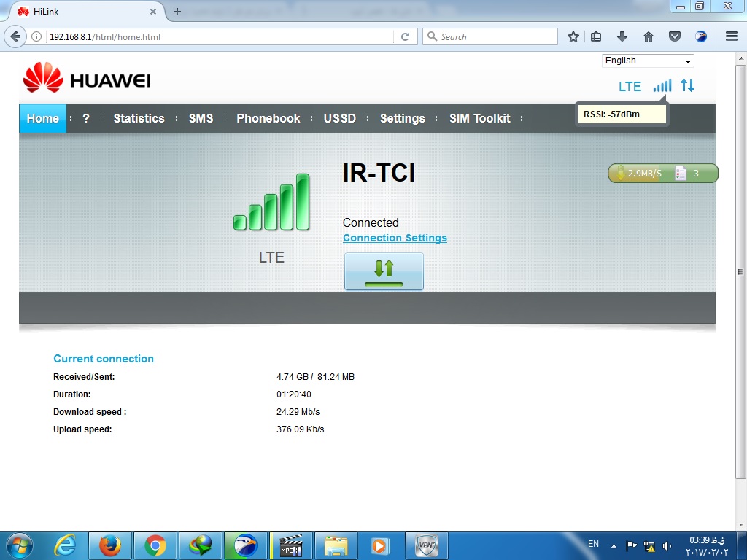This screenshot has height=560, width=747.
Task: Go to the Firefox home page icon
Action: point(649,36)
